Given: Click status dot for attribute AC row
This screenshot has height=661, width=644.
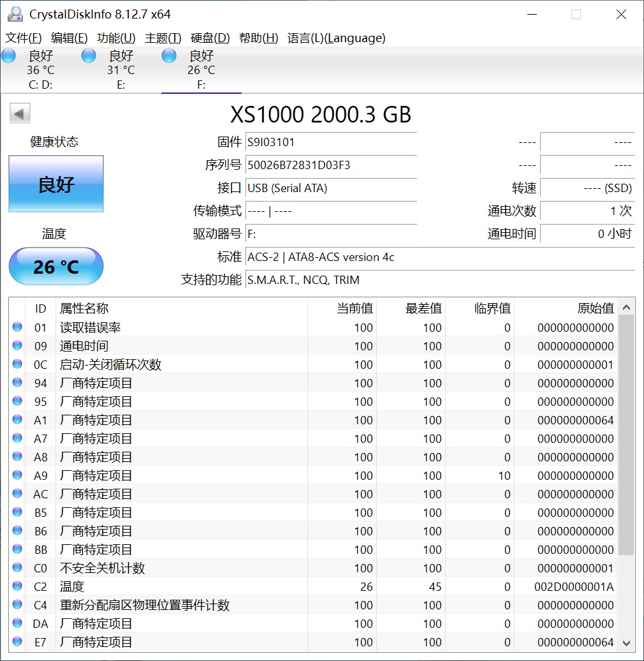Looking at the screenshot, I should 17,493.
